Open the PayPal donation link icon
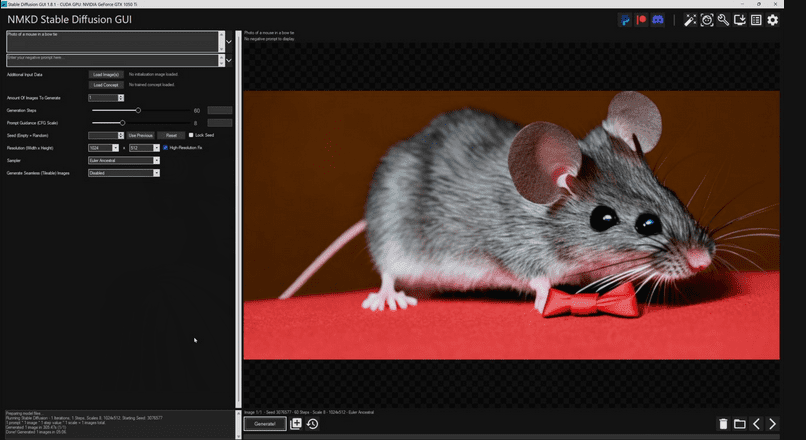The width and height of the screenshot is (806, 440). (625, 20)
